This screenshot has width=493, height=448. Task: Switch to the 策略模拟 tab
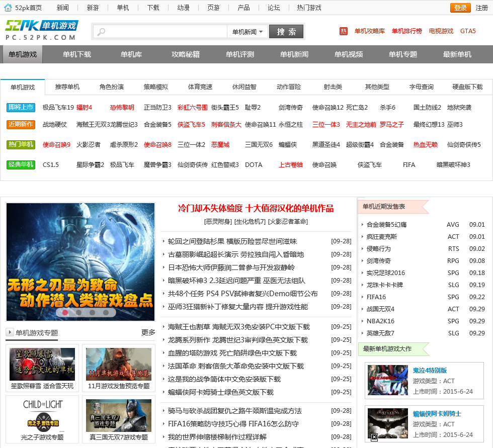[x=156, y=87]
